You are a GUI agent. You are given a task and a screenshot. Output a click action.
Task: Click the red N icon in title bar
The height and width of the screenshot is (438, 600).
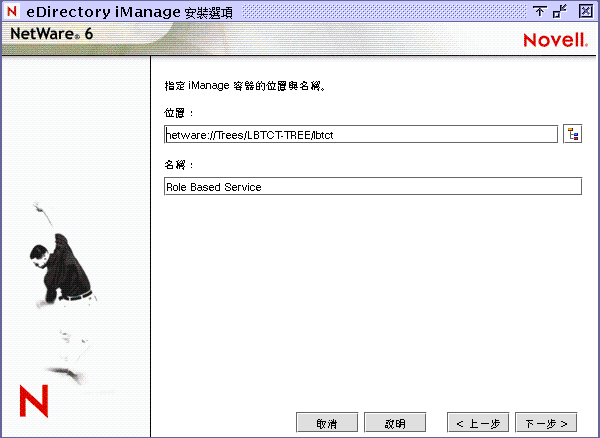[x=12, y=11]
